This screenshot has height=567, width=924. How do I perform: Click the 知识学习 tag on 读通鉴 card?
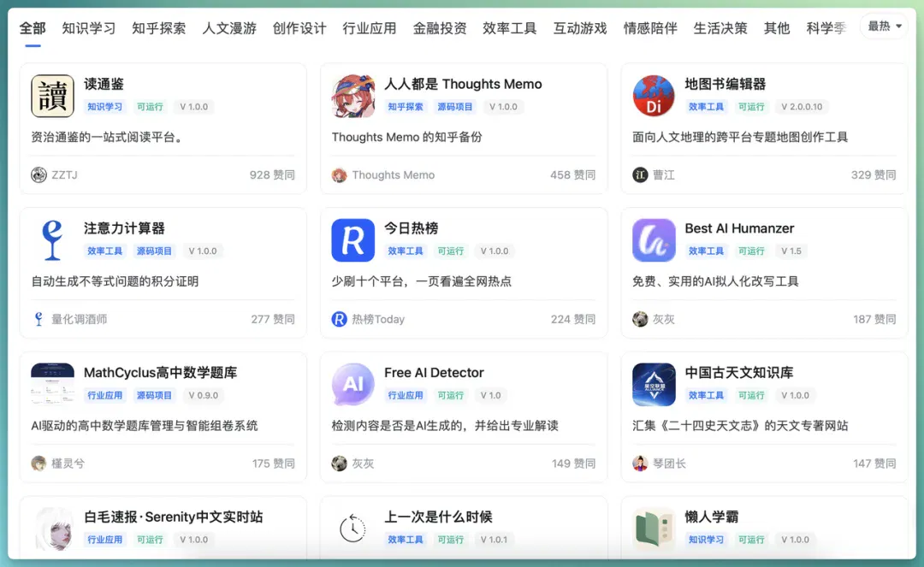pyautogui.click(x=105, y=107)
